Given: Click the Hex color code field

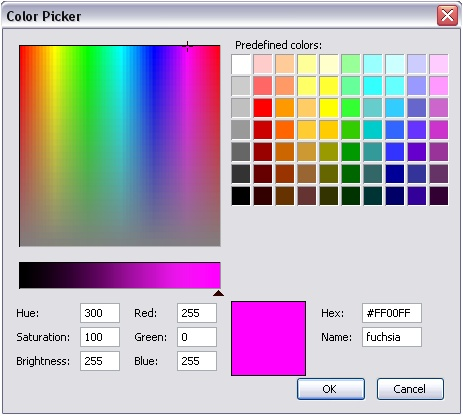Looking at the screenshot, I should (x=392, y=313).
